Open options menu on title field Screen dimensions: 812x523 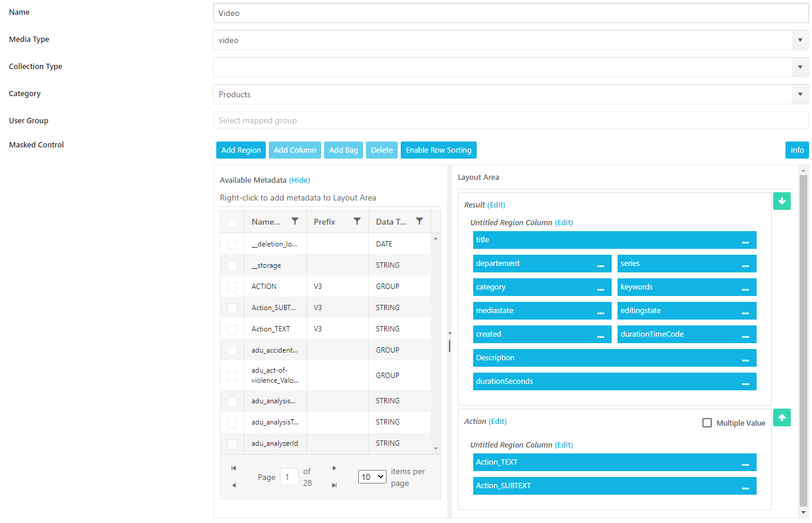[745, 241]
